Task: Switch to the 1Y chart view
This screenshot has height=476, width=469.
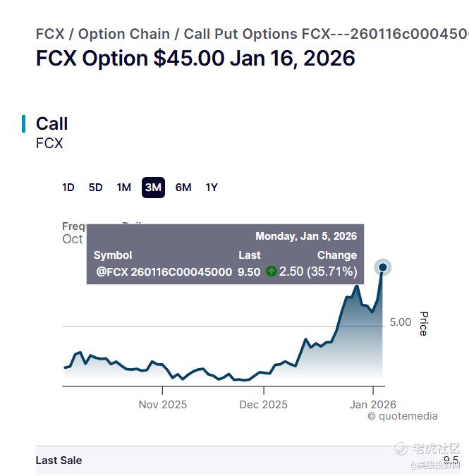Action: [x=212, y=187]
